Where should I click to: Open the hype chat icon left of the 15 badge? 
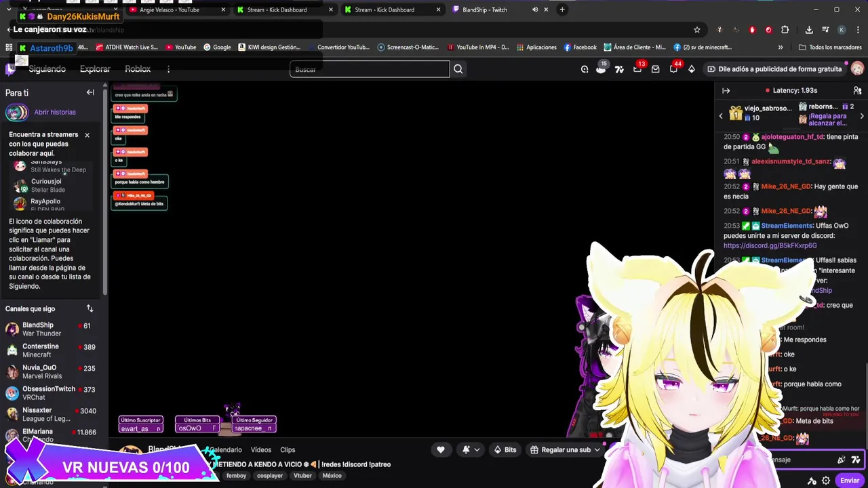[585, 69]
